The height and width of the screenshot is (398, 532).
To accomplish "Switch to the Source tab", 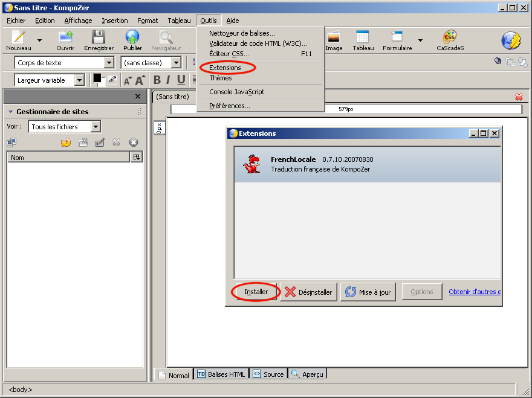I will pos(268,374).
